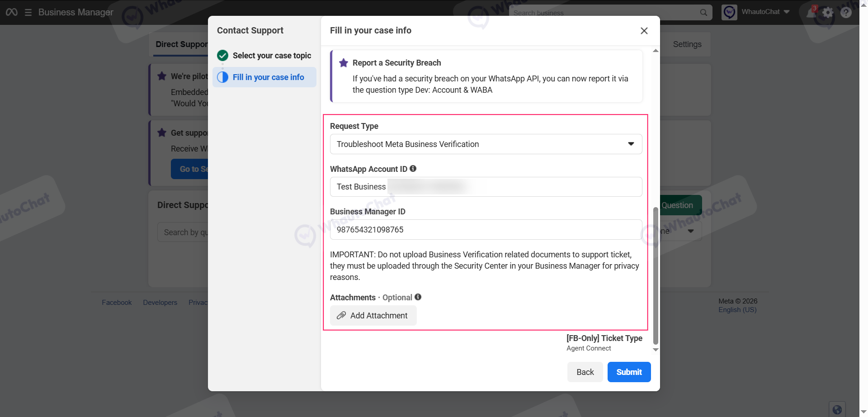This screenshot has height=417, width=868.
Task: Click the WhautoChat account avatar icon
Action: point(729,12)
